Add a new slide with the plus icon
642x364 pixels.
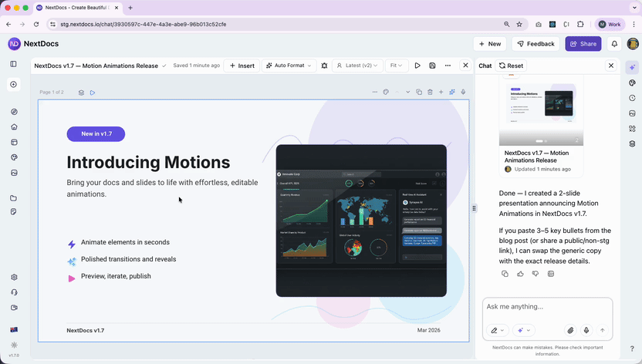(x=441, y=92)
